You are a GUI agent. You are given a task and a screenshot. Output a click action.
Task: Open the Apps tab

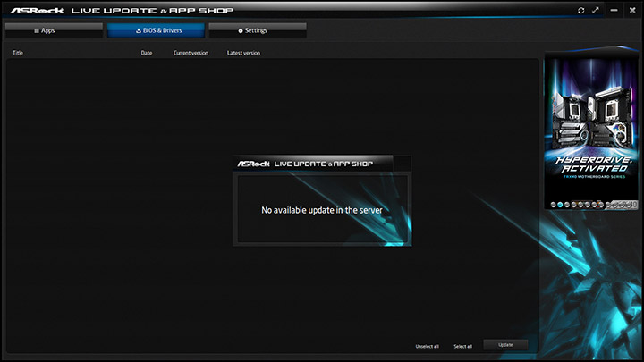(54, 30)
